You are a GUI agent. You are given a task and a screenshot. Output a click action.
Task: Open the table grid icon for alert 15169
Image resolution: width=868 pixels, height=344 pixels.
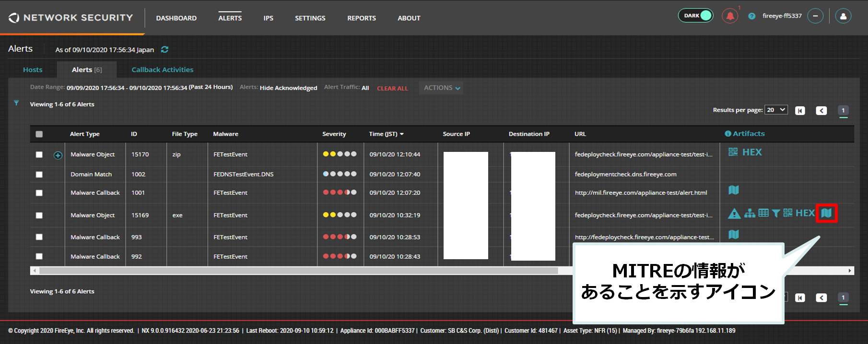pos(763,213)
